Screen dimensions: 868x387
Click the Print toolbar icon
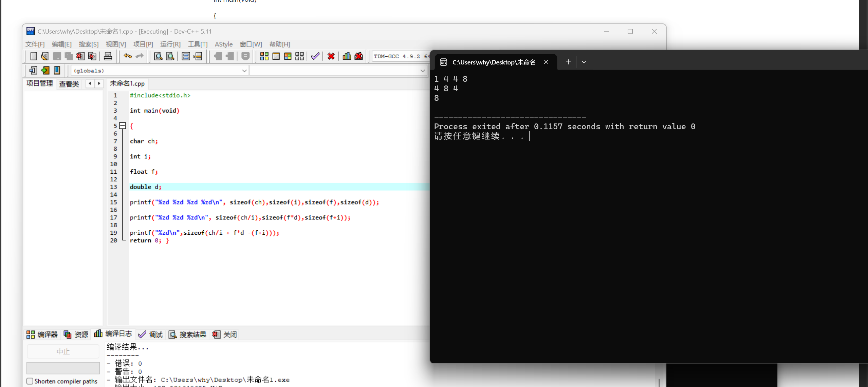(x=108, y=56)
